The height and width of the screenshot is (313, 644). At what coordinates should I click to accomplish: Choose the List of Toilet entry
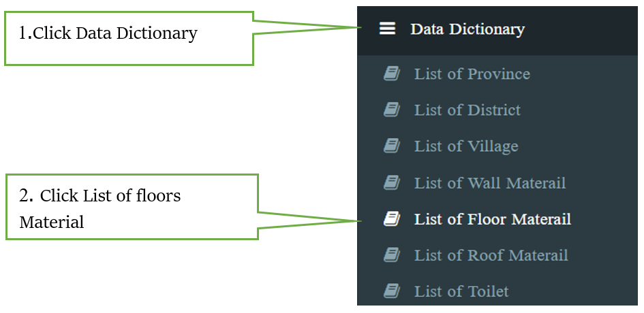click(x=497, y=291)
